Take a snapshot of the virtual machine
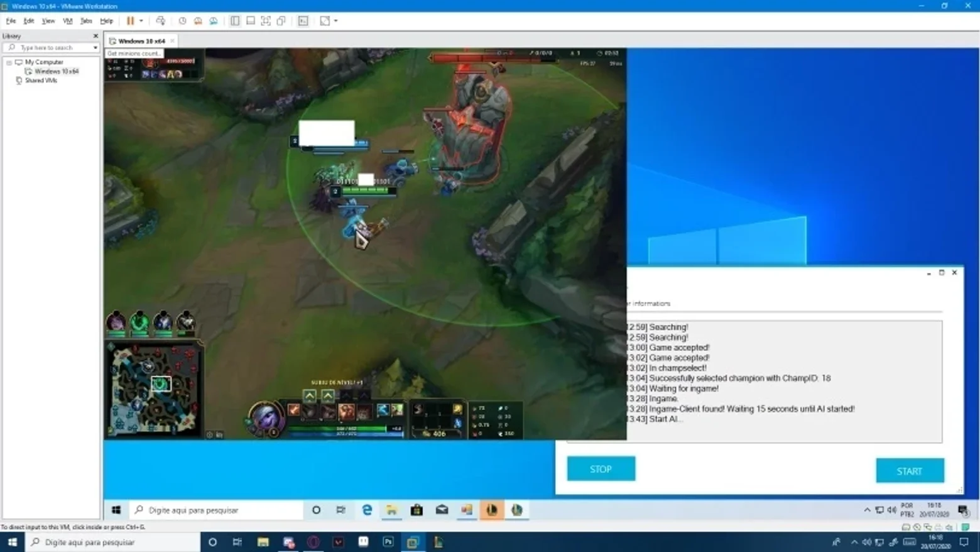Screen dimensions: 980x552 [x=182, y=21]
